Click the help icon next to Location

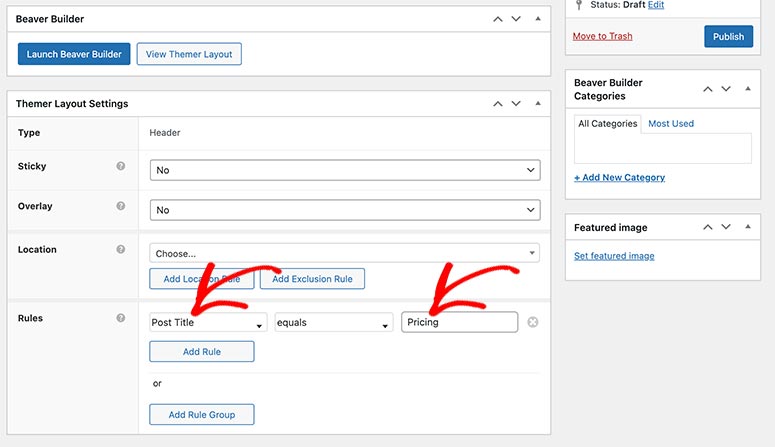121,249
